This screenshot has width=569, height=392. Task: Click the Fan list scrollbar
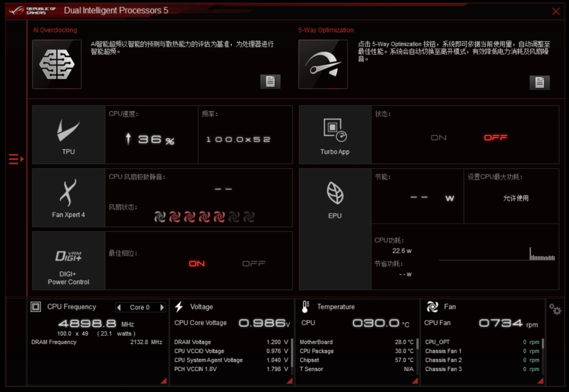[x=543, y=344]
